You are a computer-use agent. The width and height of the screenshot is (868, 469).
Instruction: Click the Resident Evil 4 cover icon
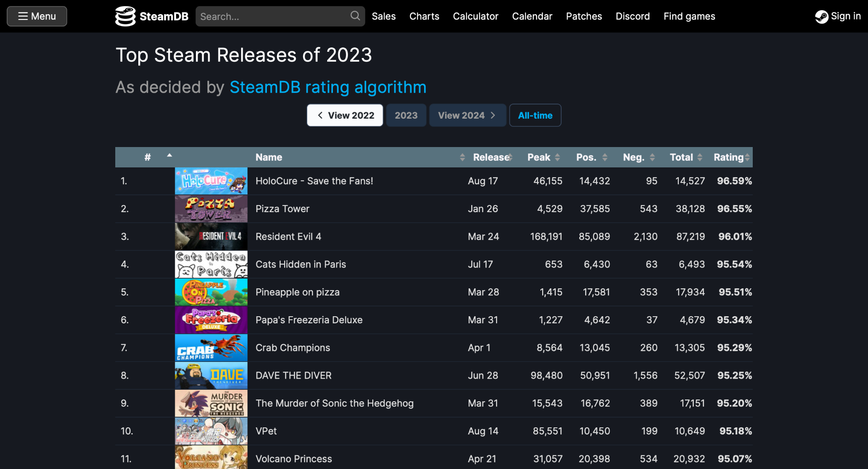[211, 236]
